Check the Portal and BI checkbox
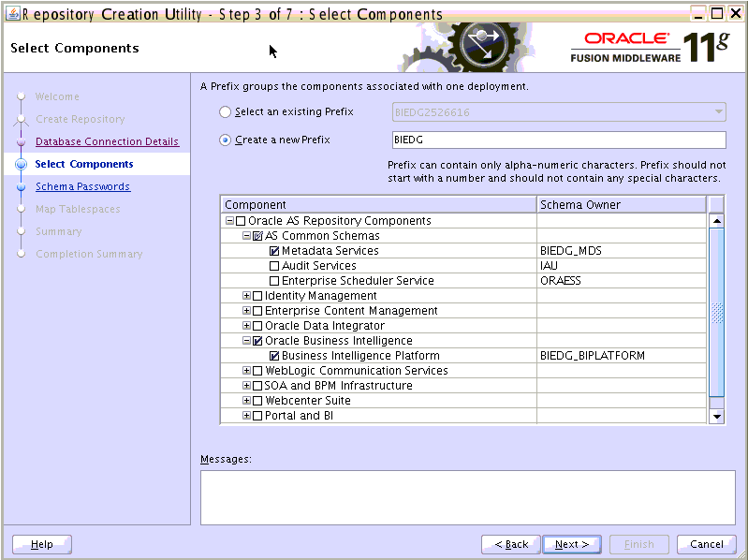 (257, 416)
